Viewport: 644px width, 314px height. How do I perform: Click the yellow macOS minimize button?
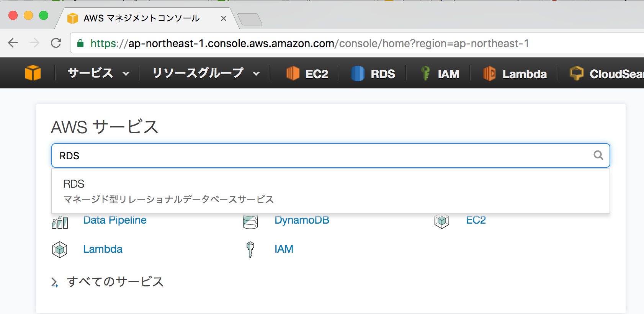point(28,15)
